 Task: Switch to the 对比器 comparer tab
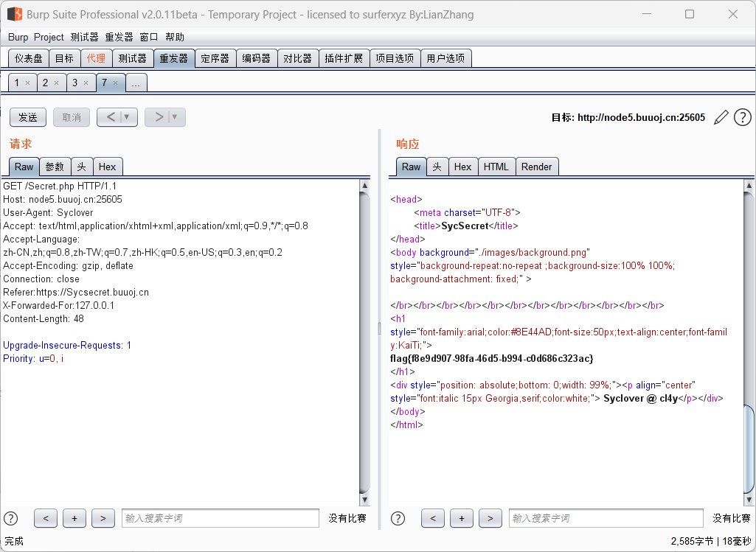click(x=297, y=58)
